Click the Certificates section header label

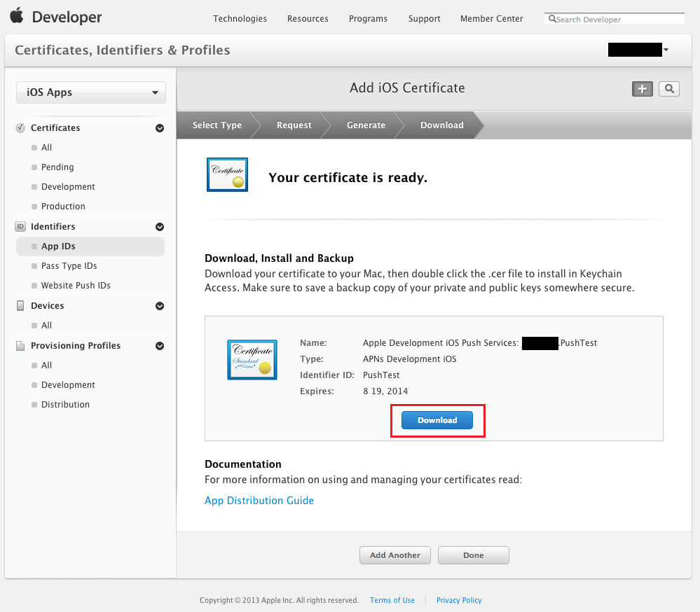click(55, 128)
